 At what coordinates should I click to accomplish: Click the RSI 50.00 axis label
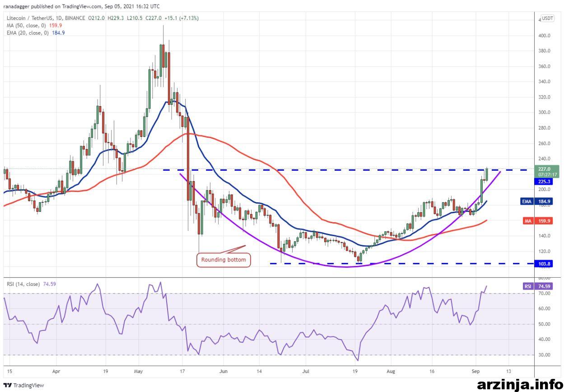coord(544,324)
